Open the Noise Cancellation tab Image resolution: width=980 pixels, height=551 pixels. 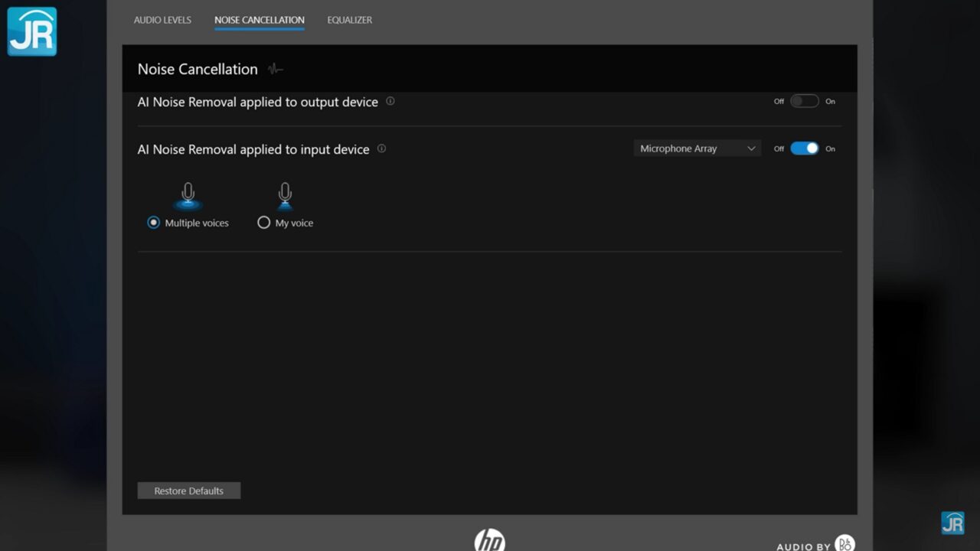[259, 20]
